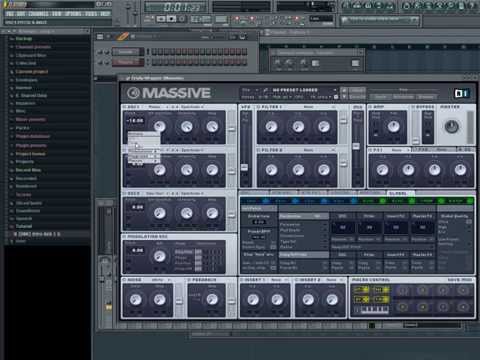The height and width of the screenshot is (360, 480).
Task: Expand the Channel presets browser folder
Action: click(33, 47)
